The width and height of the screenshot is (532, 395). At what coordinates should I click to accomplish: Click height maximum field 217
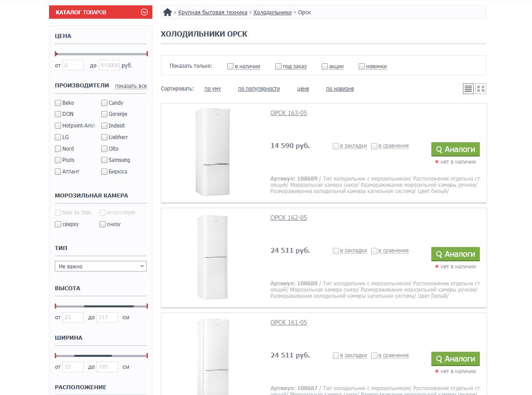[x=107, y=317]
